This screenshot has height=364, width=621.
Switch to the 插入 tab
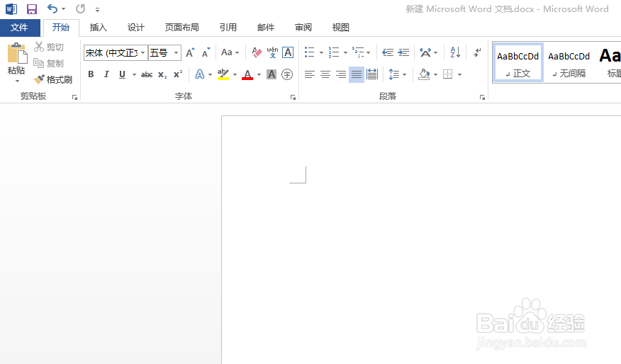click(x=99, y=28)
